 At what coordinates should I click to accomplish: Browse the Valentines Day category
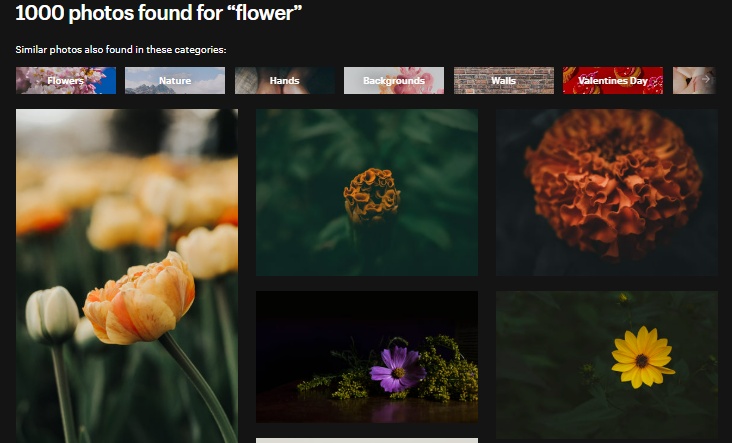click(612, 80)
